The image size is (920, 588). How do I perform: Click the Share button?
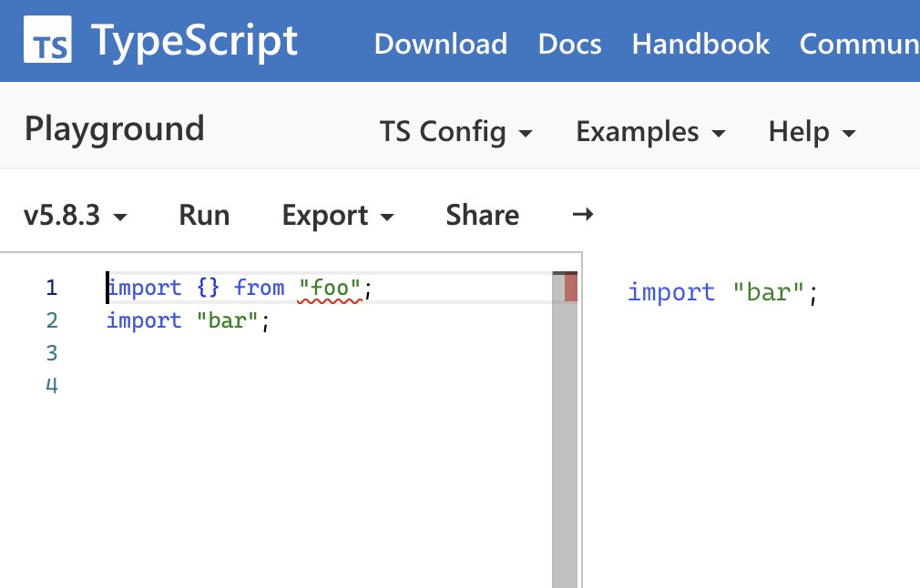482,215
